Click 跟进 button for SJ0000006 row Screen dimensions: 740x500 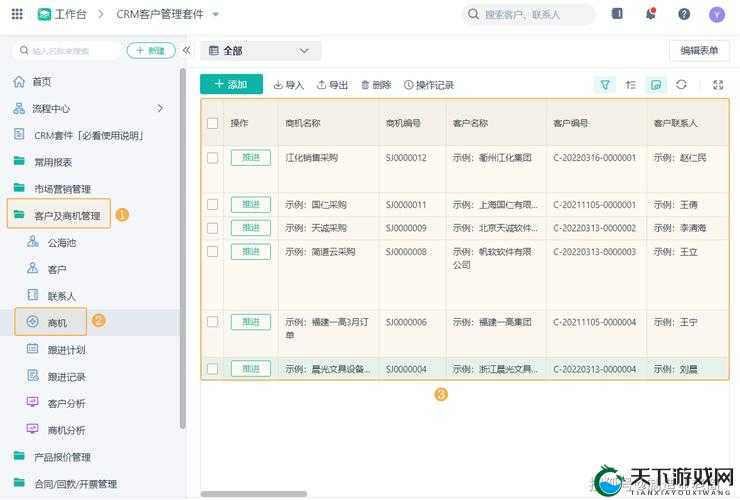pyautogui.click(x=251, y=322)
